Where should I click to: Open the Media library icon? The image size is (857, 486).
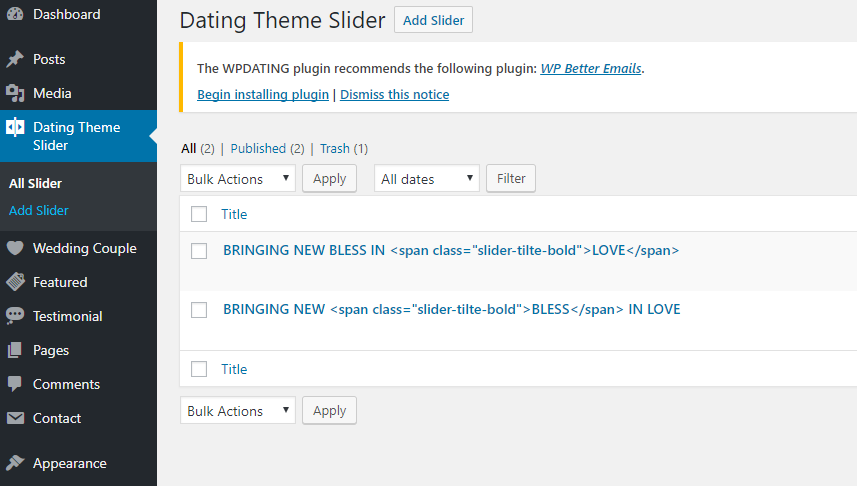click(15, 93)
